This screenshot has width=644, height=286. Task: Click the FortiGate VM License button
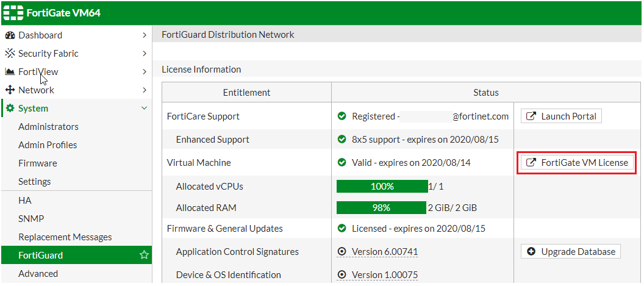576,163
